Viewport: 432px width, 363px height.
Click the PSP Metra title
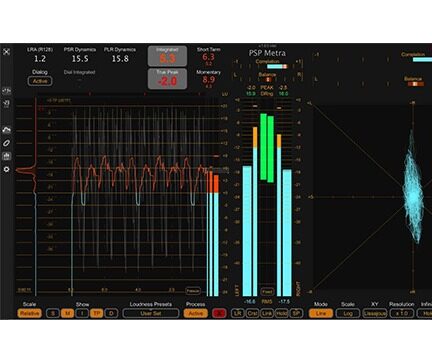coord(267,53)
